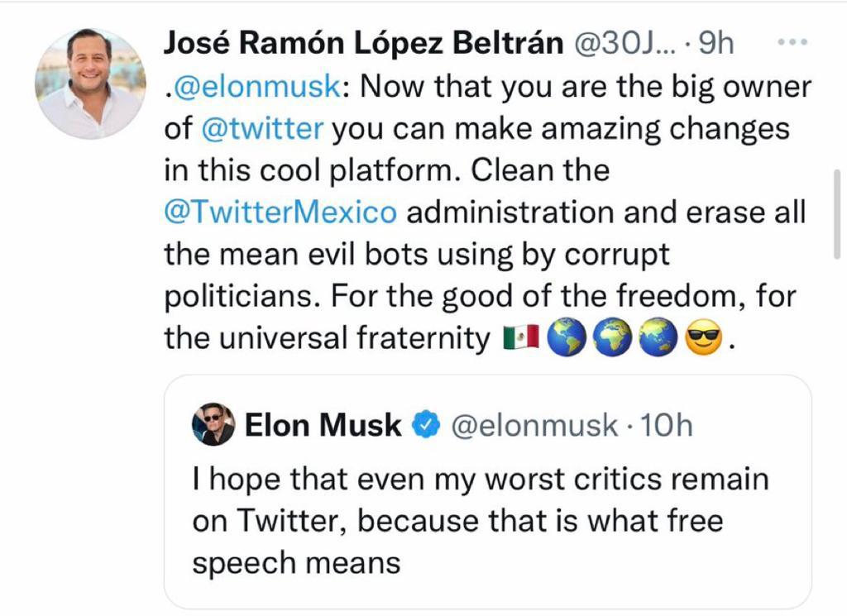Open the @TwitterMexico mention link
847x616 pixels.
[281, 212]
